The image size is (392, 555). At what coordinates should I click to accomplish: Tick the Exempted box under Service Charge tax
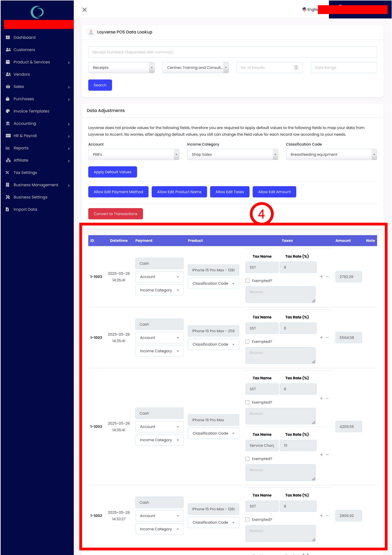click(247, 459)
